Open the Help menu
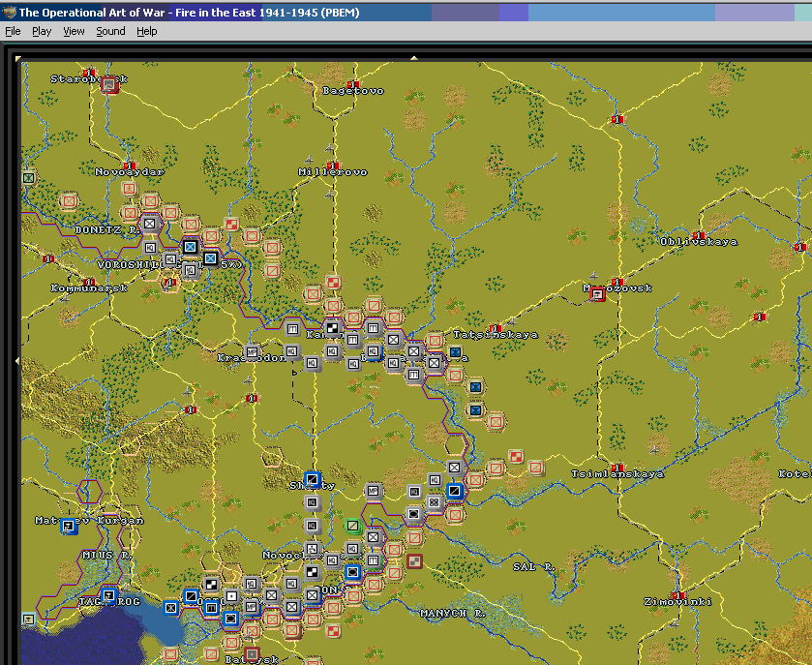This screenshot has height=665, width=812. pos(146,31)
